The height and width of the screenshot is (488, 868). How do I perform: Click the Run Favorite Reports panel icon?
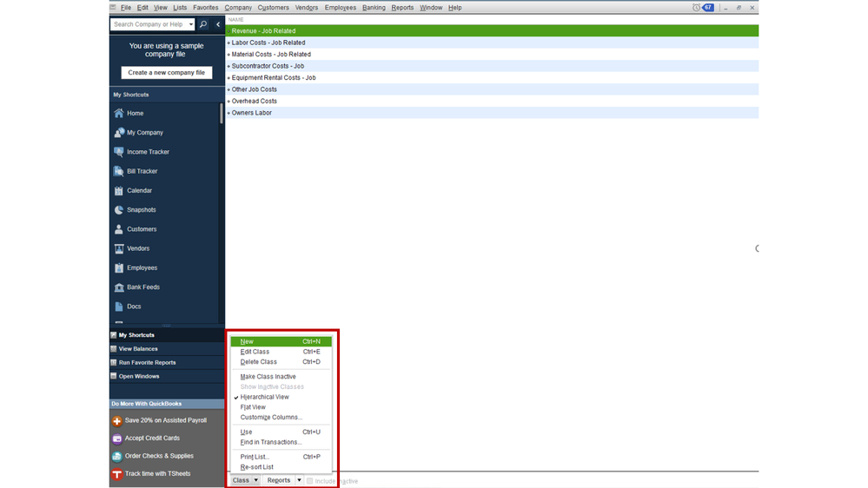tap(114, 362)
